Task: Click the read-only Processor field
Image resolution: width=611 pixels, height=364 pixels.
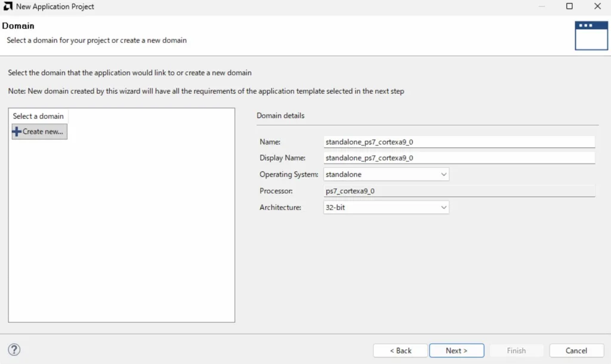Action: coord(458,191)
